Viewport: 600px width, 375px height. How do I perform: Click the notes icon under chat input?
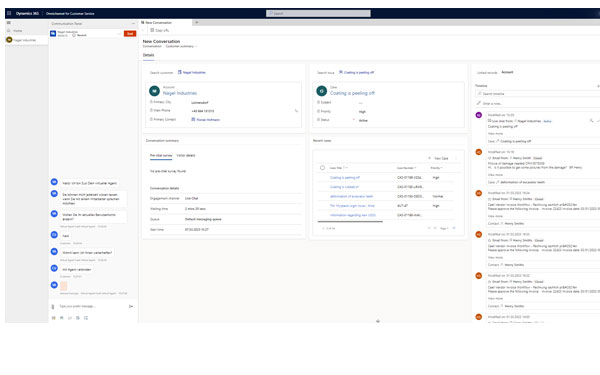[78, 318]
